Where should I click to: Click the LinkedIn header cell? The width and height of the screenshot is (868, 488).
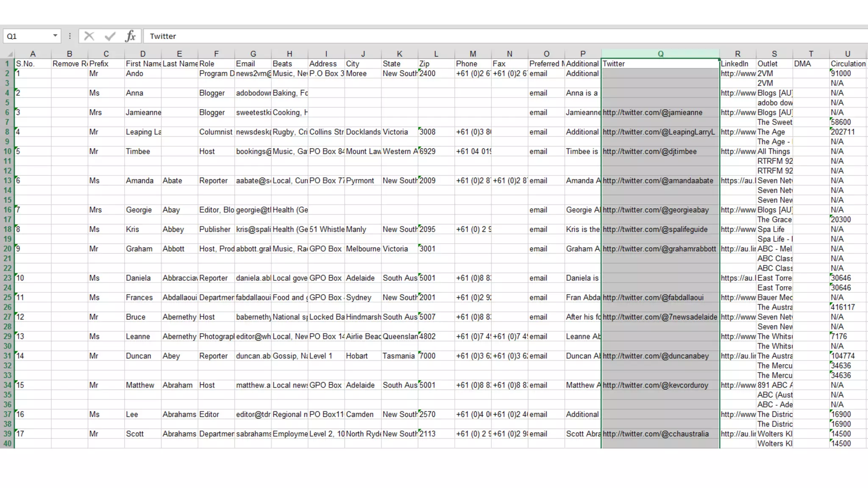(737, 64)
